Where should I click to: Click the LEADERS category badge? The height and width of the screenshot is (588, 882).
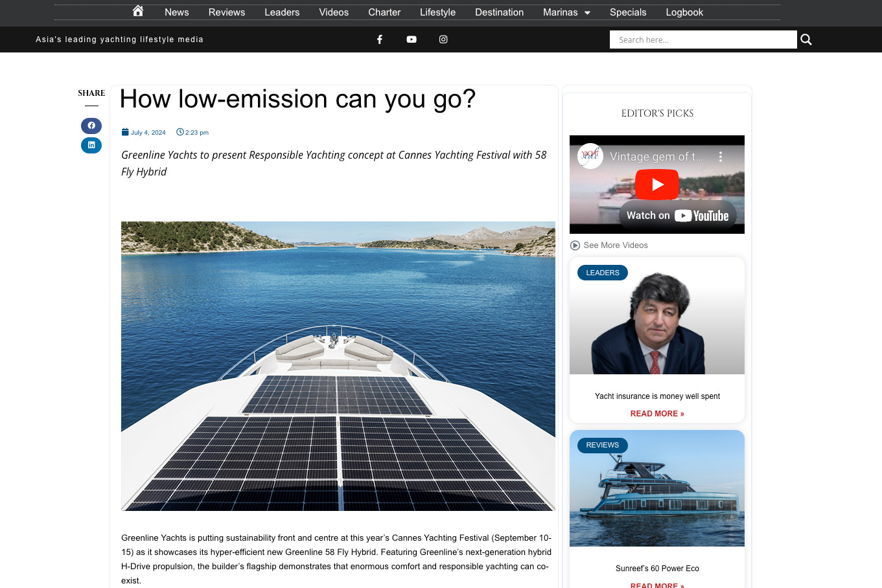point(603,273)
